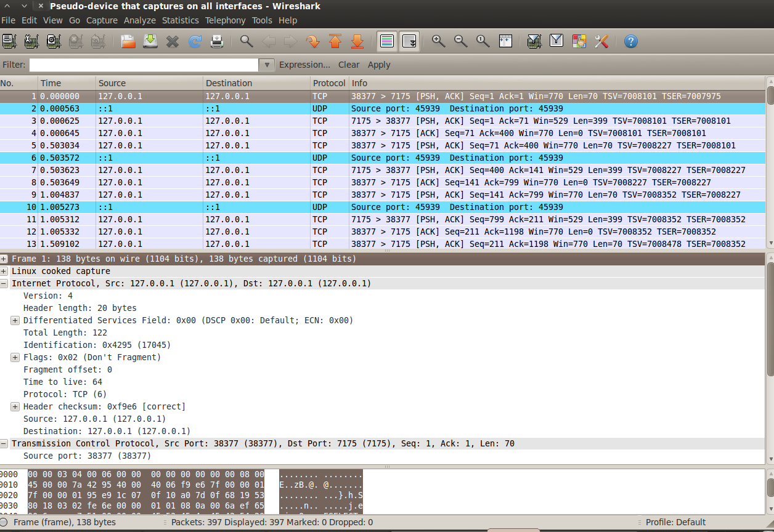Reload the capture file
Screen dimensions: 774x532
point(195,41)
